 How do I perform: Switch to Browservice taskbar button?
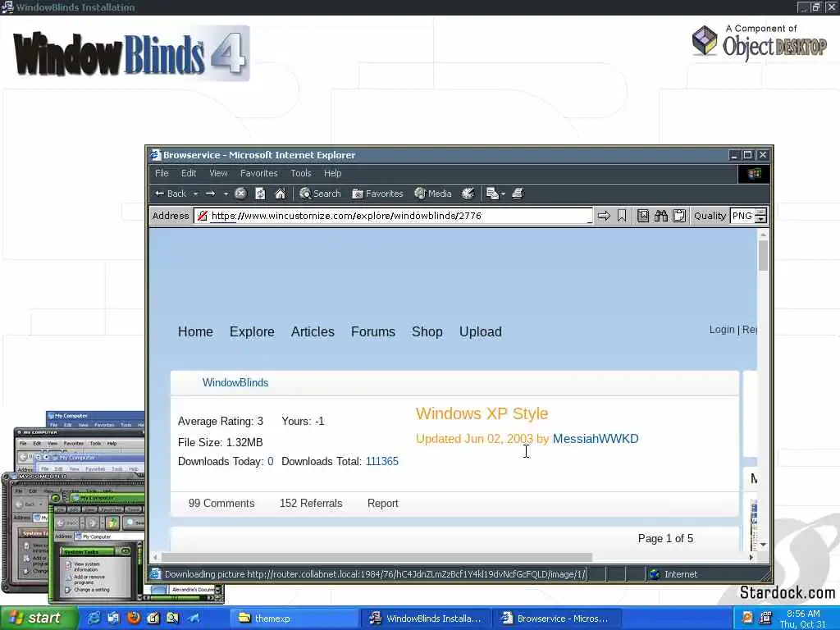click(558, 619)
